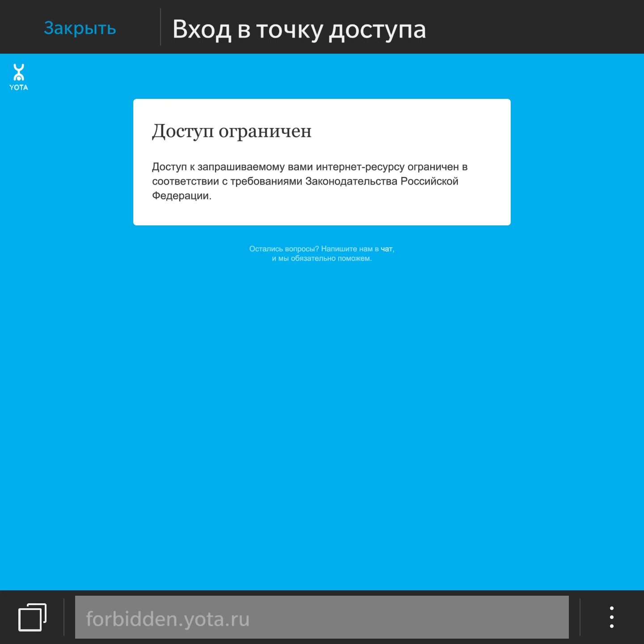Open the three-dot overflow menu

point(611,617)
